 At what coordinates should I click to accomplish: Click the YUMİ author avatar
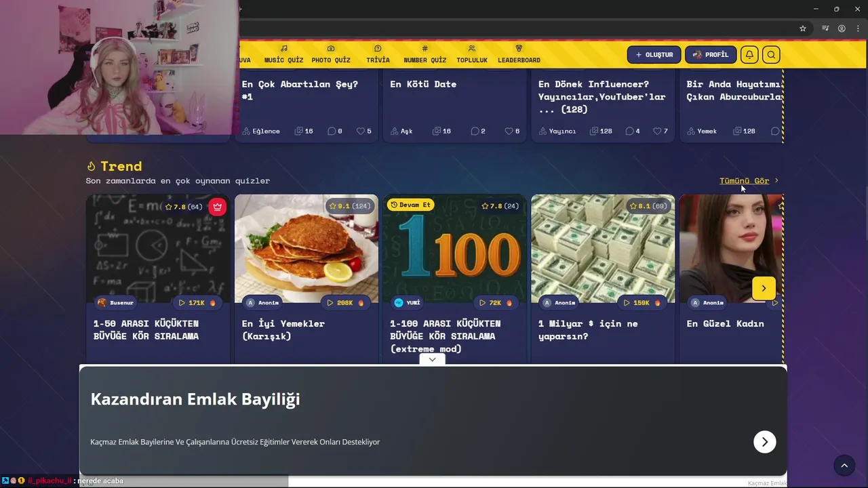[399, 303]
